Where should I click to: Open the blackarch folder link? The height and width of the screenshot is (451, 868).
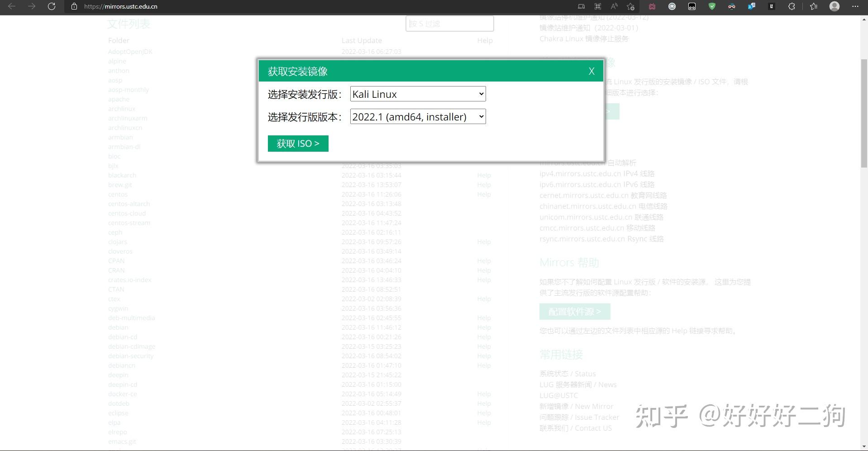122,175
